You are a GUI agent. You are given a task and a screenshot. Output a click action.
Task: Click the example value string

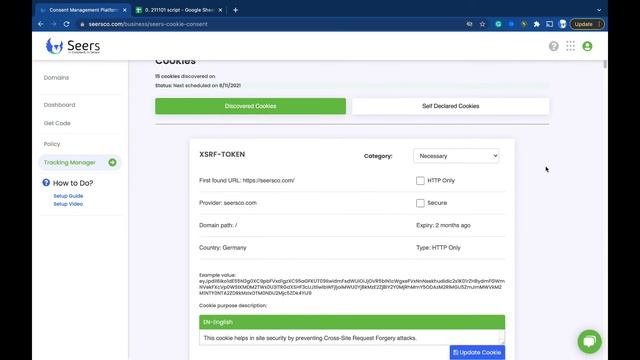[x=352, y=287]
